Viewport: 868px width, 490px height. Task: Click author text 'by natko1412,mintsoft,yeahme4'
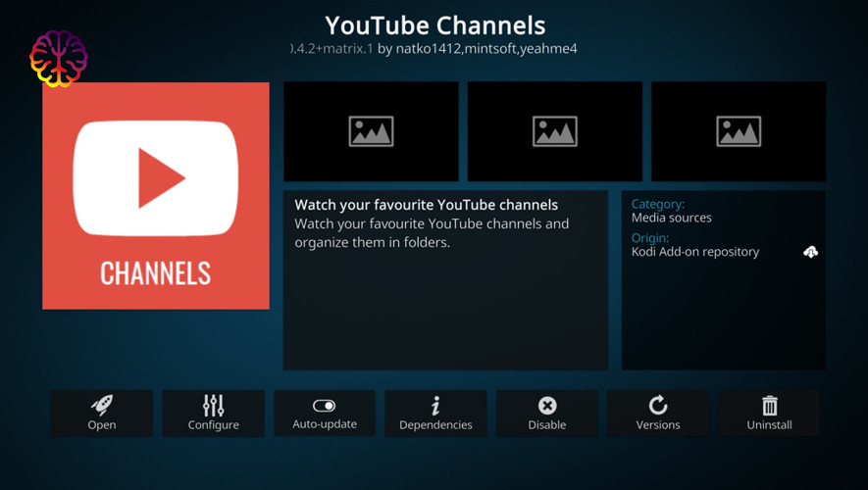tap(478, 49)
